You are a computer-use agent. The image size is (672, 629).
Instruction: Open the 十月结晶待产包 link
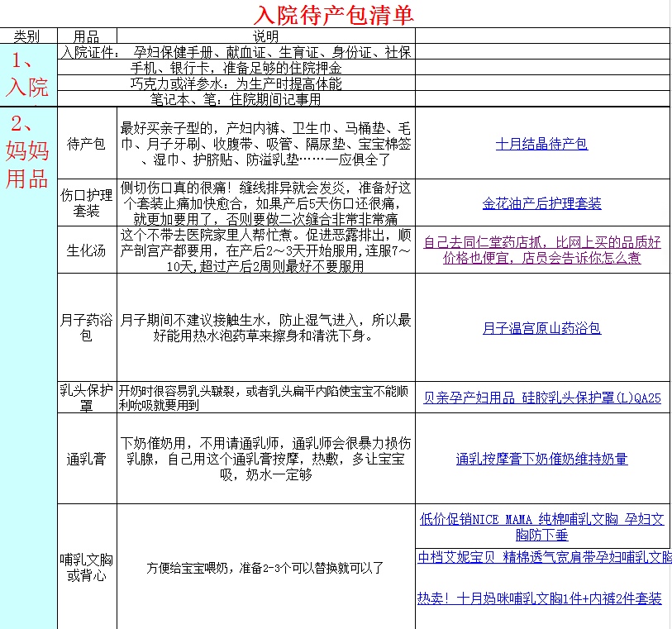pyautogui.click(x=541, y=144)
